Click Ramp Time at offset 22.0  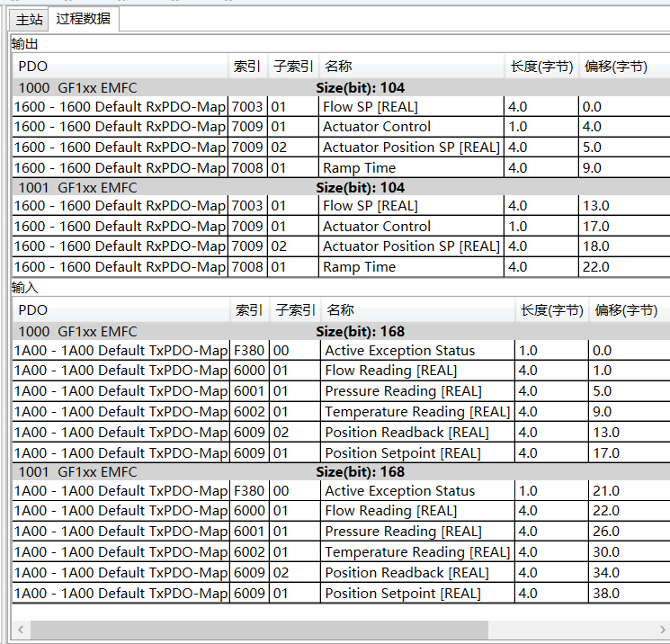click(359, 267)
